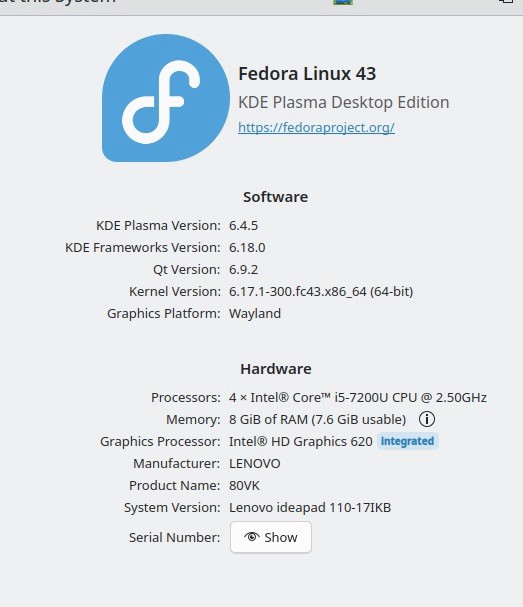
Task: Click the Software section heading
Action: tap(275, 197)
